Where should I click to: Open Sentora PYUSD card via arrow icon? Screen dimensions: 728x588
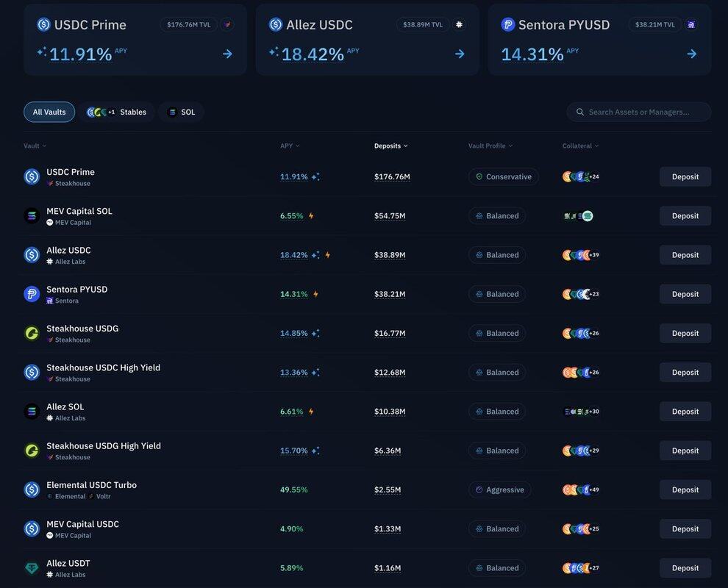click(x=692, y=54)
